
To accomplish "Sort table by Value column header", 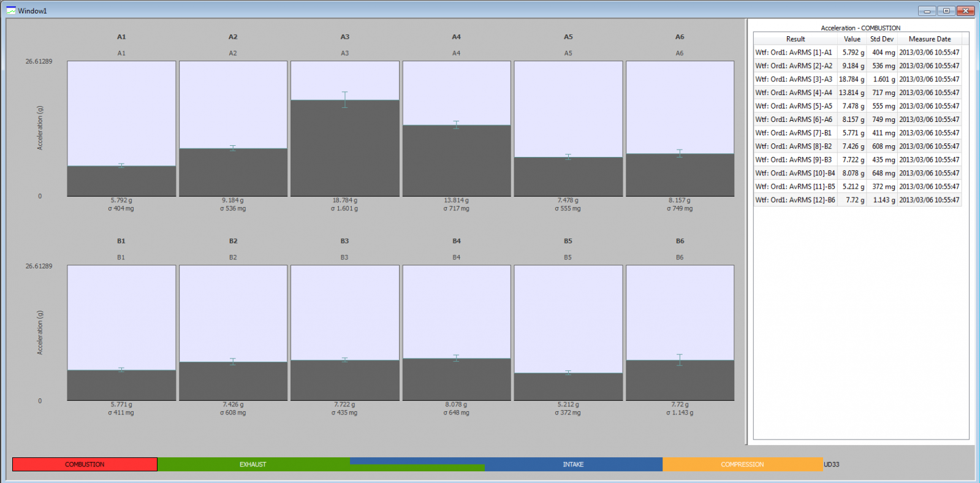I will pos(852,39).
